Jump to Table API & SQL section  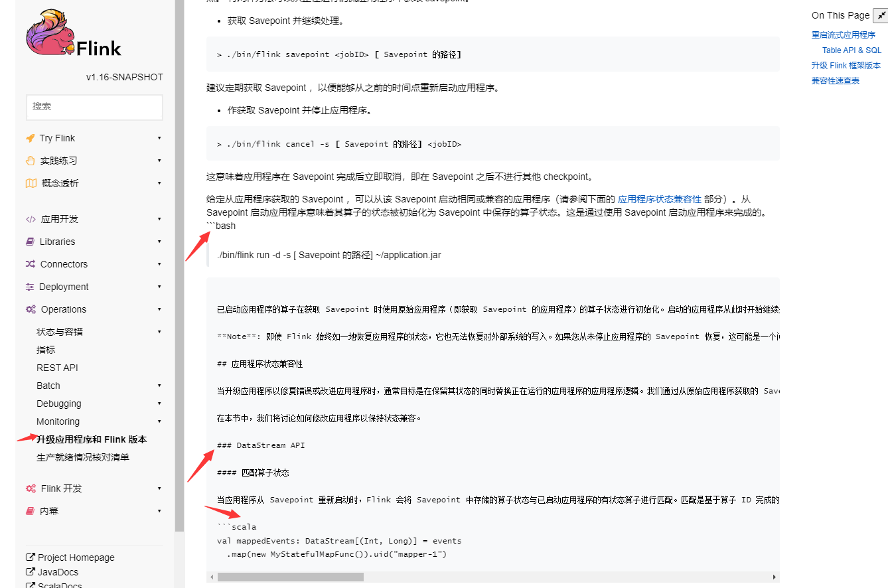[852, 50]
